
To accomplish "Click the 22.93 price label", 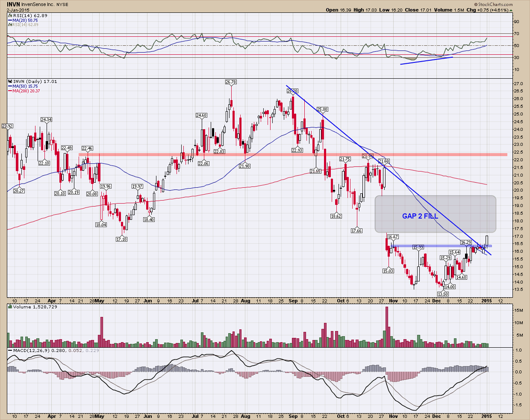I will pyautogui.click(x=297, y=151).
